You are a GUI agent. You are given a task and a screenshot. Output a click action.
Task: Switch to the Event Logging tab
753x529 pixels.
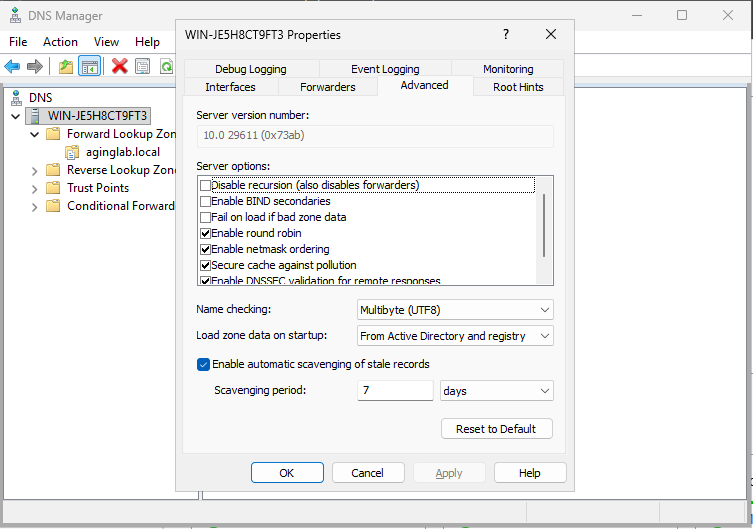(x=385, y=69)
